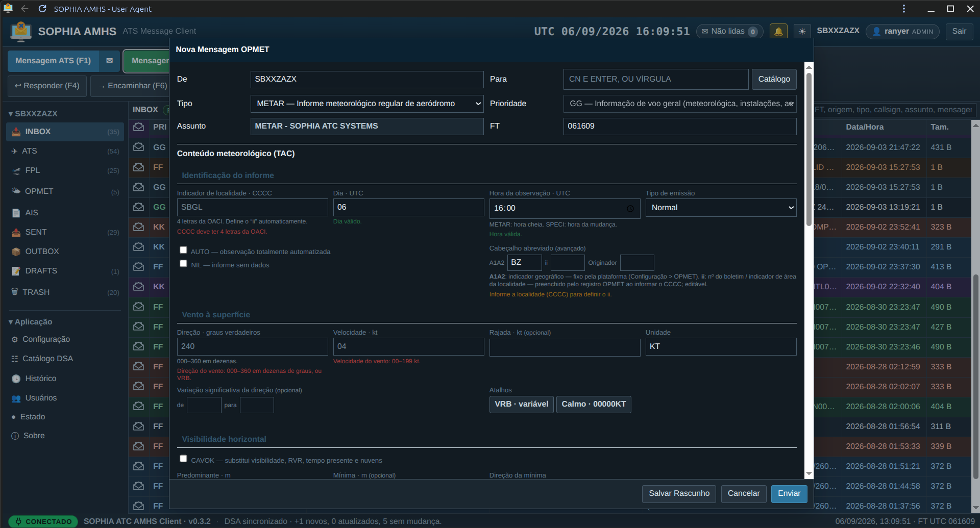Click the Sair logout button
The image size is (980, 528).
pyautogui.click(x=959, y=31)
